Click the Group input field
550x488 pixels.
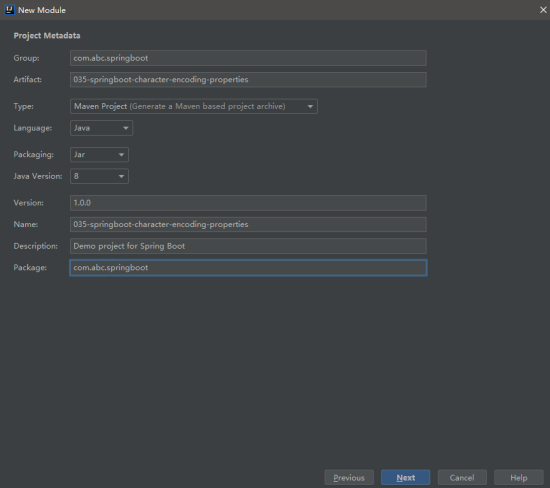point(248,58)
